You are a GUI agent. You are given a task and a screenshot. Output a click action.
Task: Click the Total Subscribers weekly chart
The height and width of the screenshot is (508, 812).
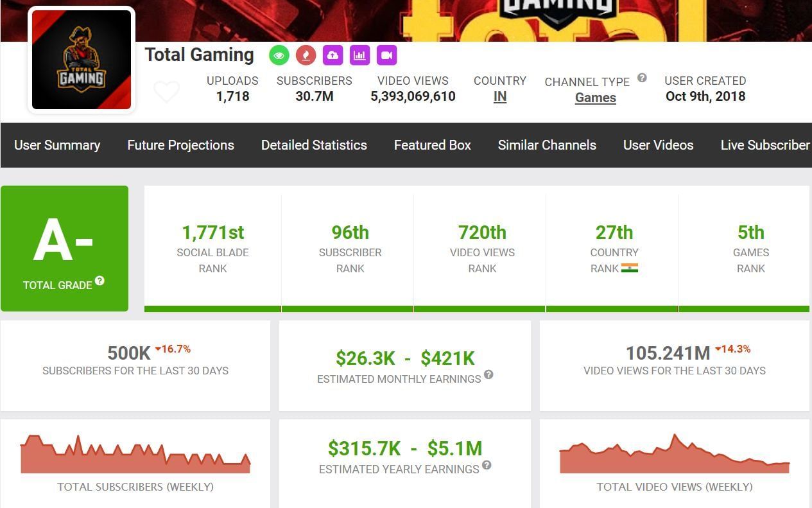135,455
